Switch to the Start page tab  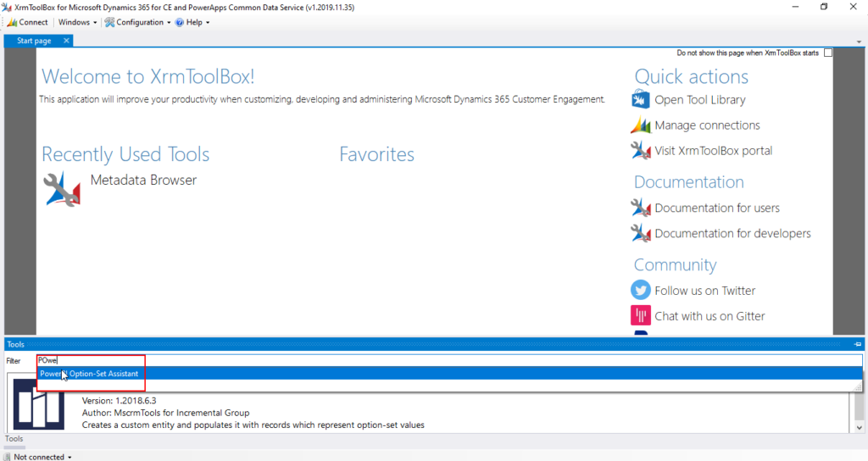tap(34, 41)
